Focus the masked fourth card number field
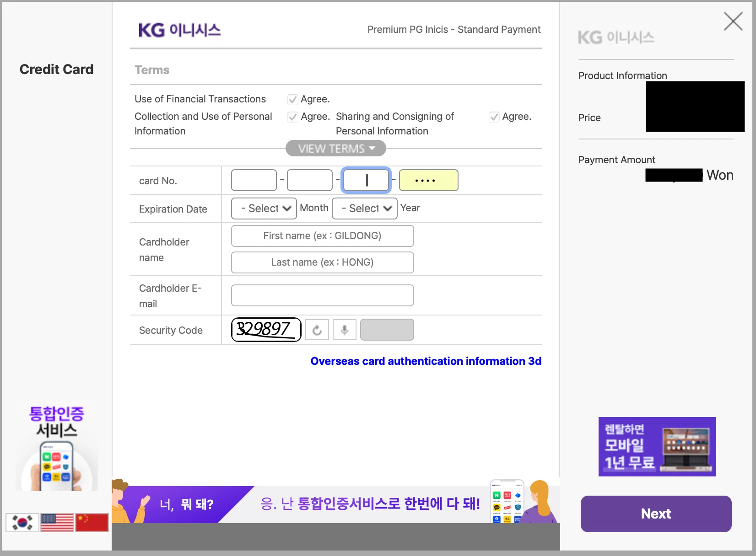The height and width of the screenshot is (556, 756). point(429,180)
